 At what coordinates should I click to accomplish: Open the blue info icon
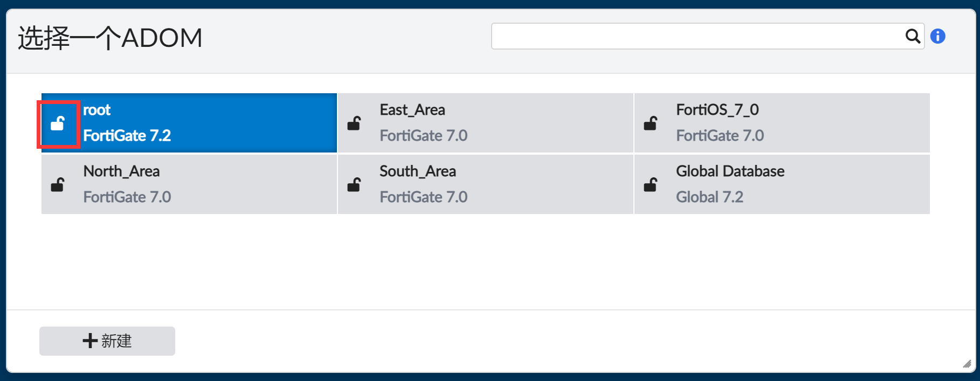[938, 36]
